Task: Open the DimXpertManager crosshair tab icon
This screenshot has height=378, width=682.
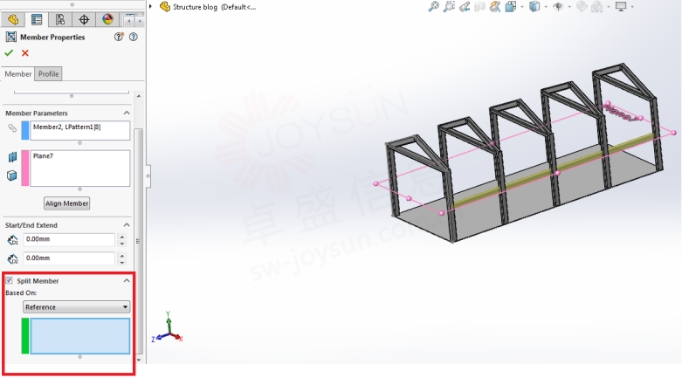Action: coord(84,19)
